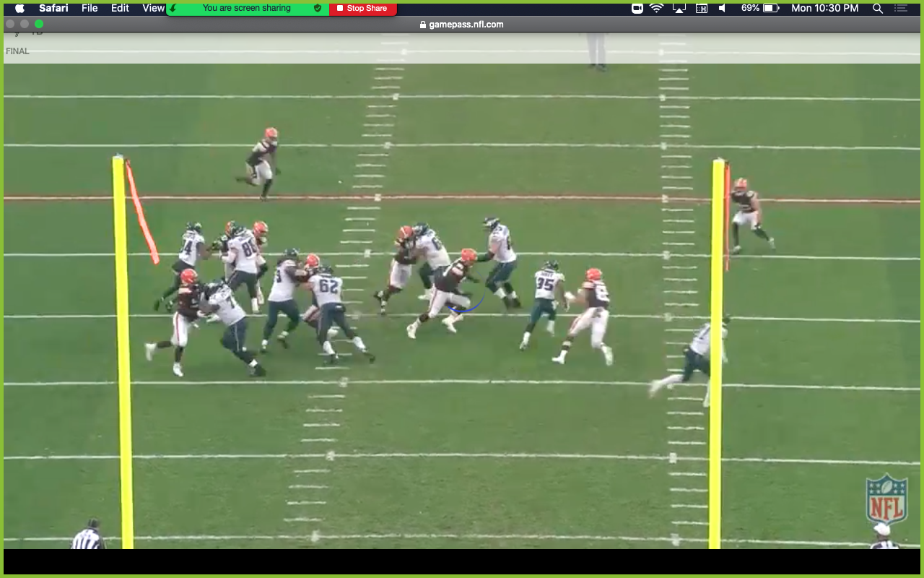Toggle the down-arrow on the screen sharing banner
This screenshot has height=578, width=924.
[x=171, y=8]
